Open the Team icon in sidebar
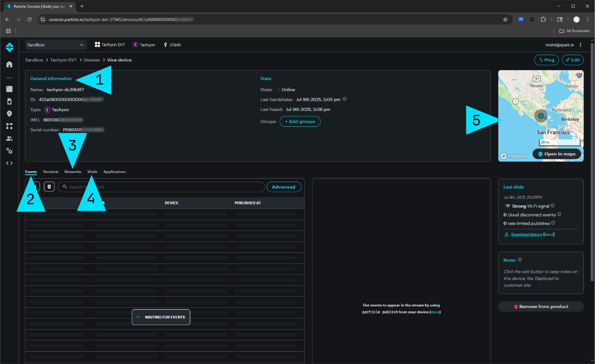 click(x=9, y=139)
